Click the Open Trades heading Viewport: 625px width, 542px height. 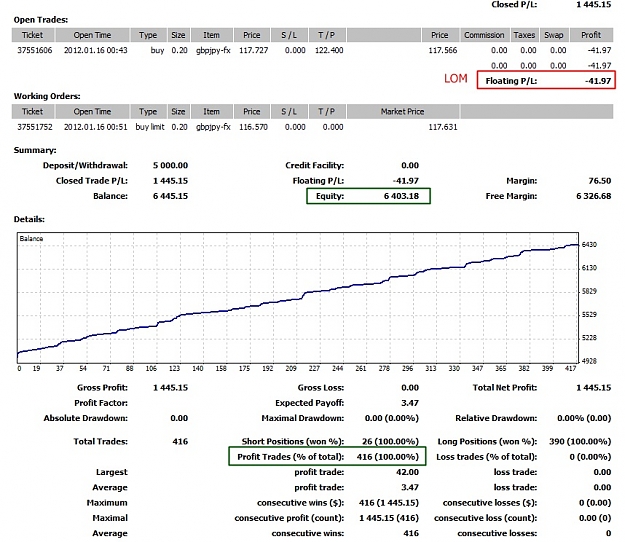41,20
